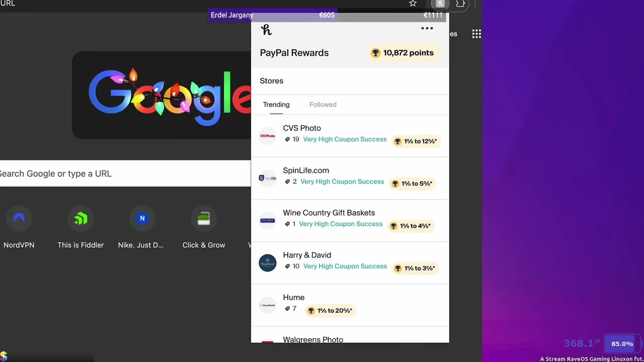Click the Honey extension icon in the toolbar
Viewport: 644px width, 362px height.
pos(440,4)
